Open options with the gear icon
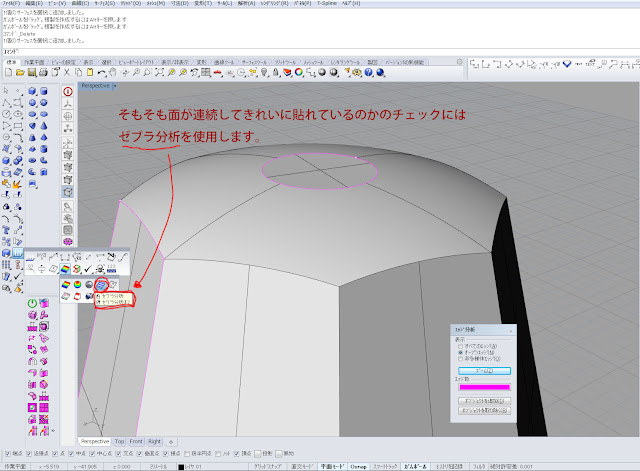Screen dimensions: 640x471 pyautogui.click(x=357, y=73)
